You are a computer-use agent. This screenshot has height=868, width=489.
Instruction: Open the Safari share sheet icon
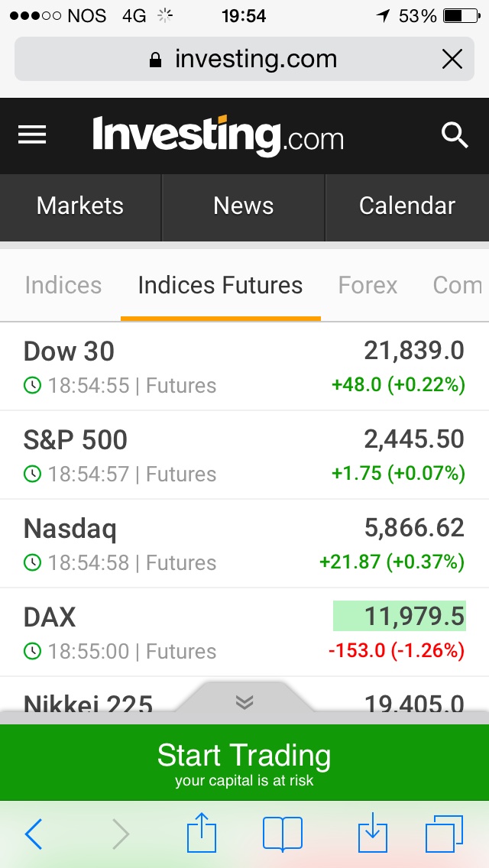(x=202, y=832)
